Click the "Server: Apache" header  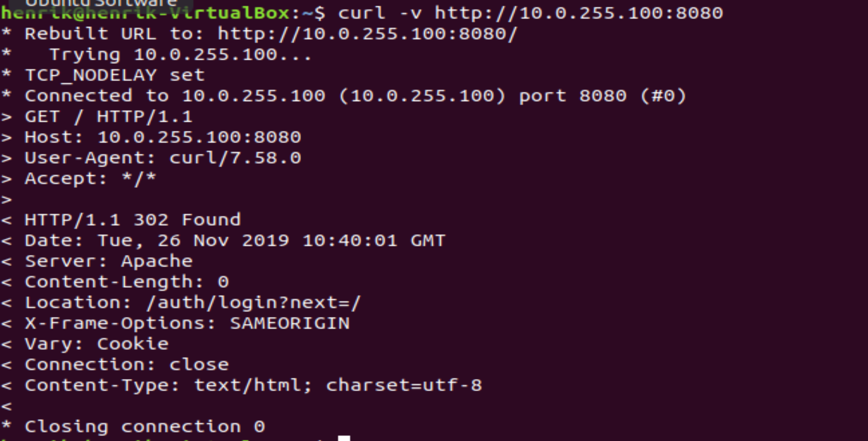pyautogui.click(x=109, y=262)
